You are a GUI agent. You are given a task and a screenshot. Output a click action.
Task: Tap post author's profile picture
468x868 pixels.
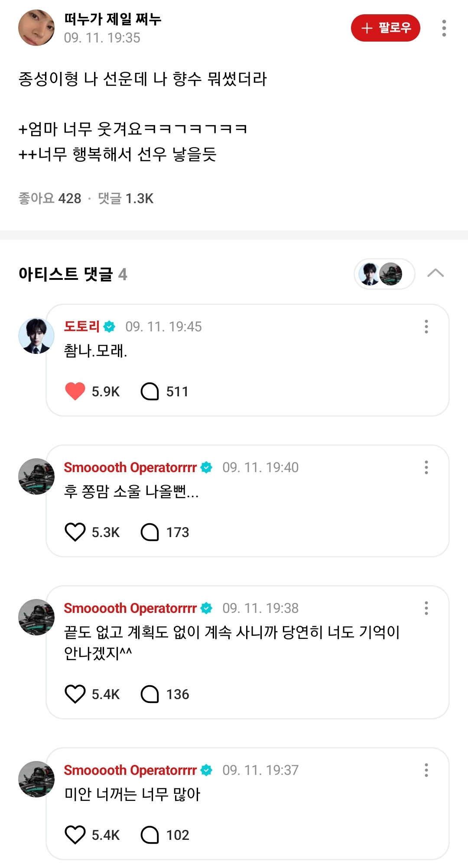tap(36, 28)
